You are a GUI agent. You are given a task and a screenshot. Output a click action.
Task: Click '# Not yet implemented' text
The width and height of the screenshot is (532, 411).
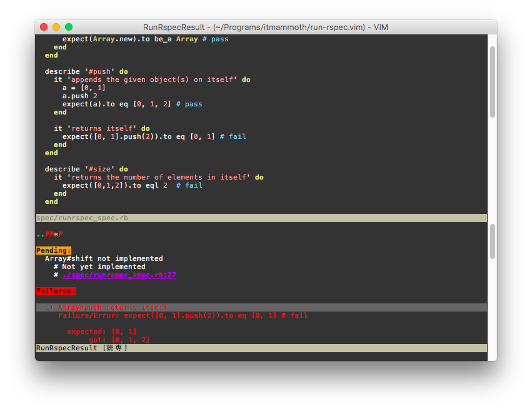coord(99,266)
